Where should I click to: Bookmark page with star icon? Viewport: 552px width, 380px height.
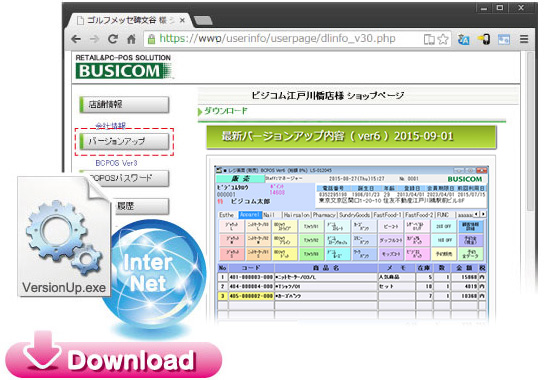[x=443, y=39]
